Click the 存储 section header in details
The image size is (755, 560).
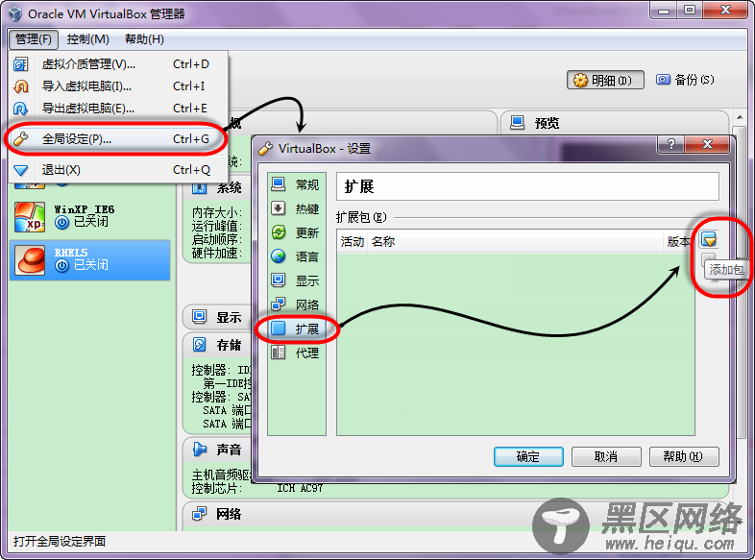229,345
